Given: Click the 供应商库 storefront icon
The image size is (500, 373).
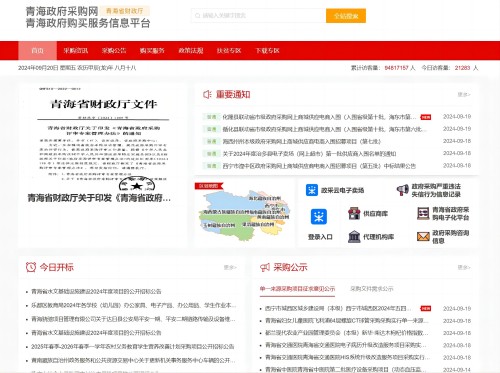Looking at the screenshot, I should pyautogui.click(x=354, y=213).
